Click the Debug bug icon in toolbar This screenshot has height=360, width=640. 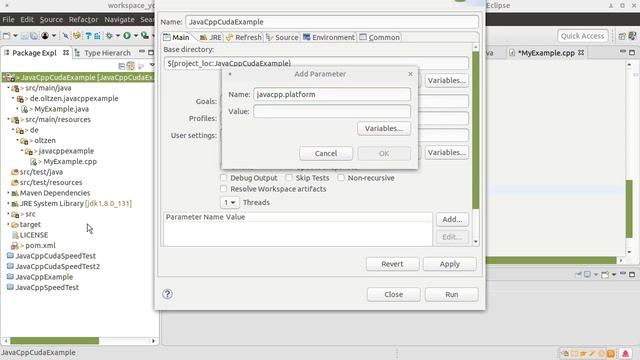click(109, 36)
